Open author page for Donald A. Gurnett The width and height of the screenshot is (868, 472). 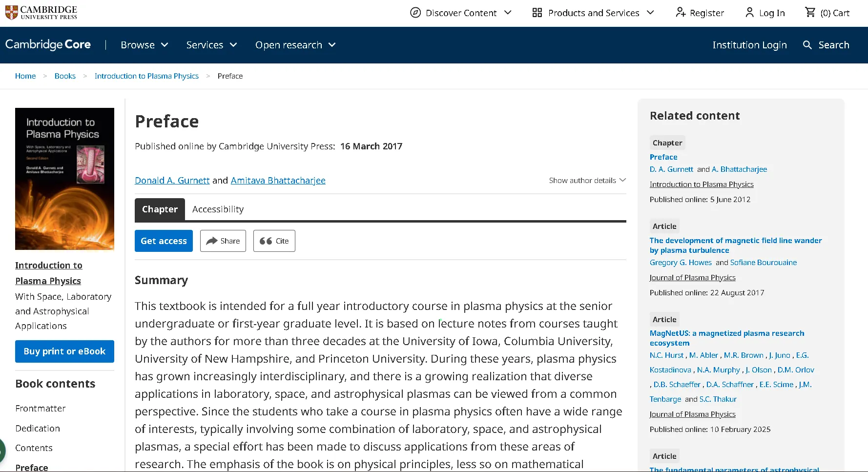pos(172,180)
